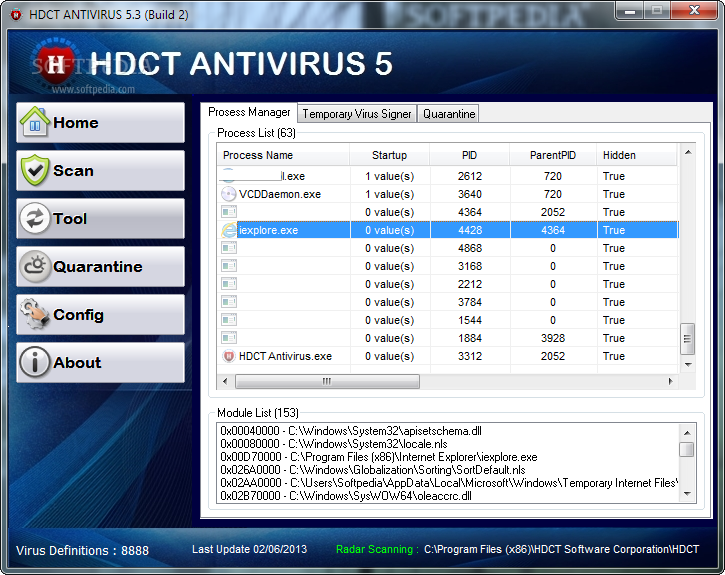725x575 pixels.
Task: Click process icon in PID 4868 row
Action: [x=228, y=248]
